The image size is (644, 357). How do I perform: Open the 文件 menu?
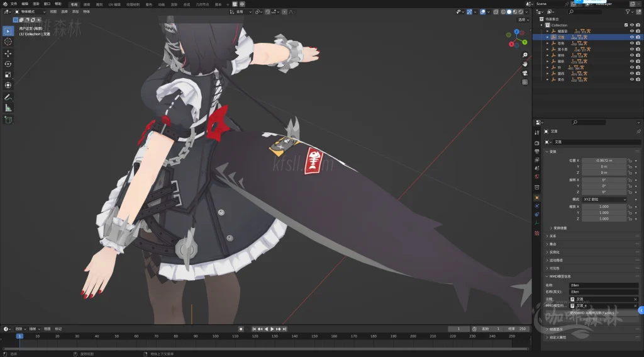point(14,4)
